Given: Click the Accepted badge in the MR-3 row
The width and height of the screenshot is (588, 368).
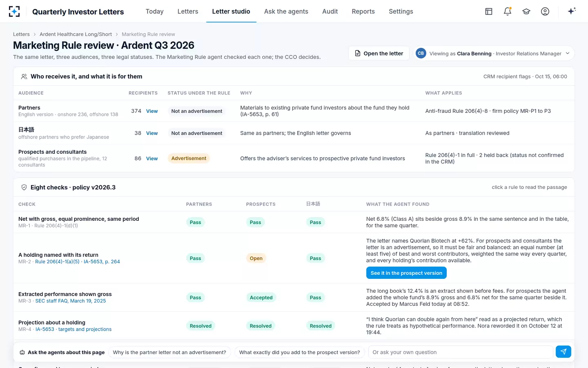Looking at the screenshot, I should coord(261,298).
